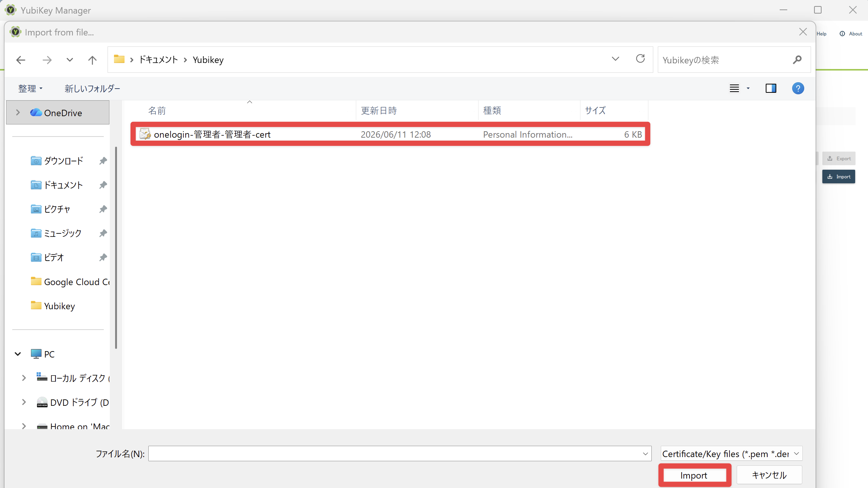Sort files by 更新日時 column
The width and height of the screenshot is (868, 488).
[x=417, y=110]
